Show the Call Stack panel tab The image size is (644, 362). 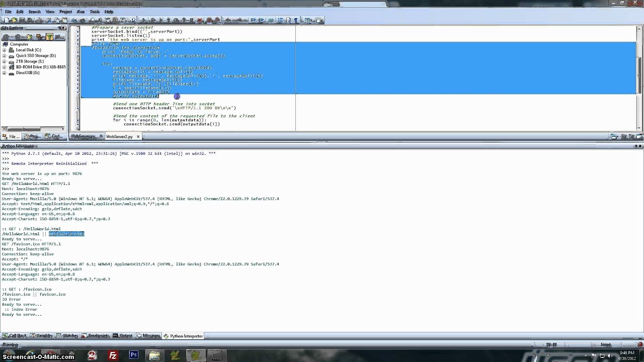click(15, 336)
